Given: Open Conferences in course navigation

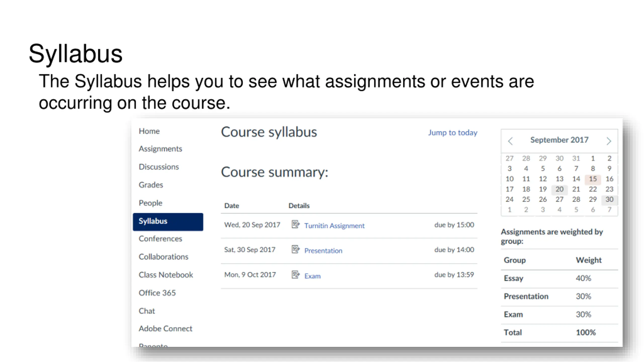Looking at the screenshot, I should tap(160, 239).
